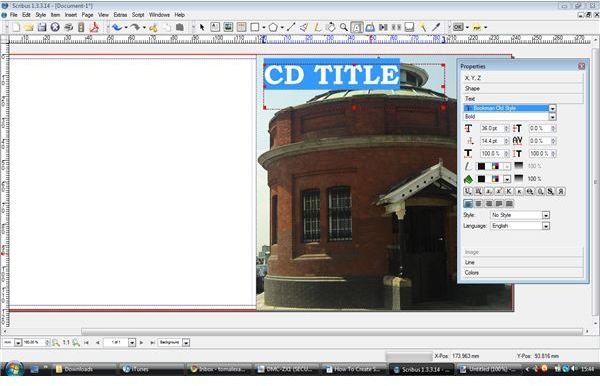The height and width of the screenshot is (386, 600).
Task: Activate the Rotate Item tool
Action: pos(330,27)
